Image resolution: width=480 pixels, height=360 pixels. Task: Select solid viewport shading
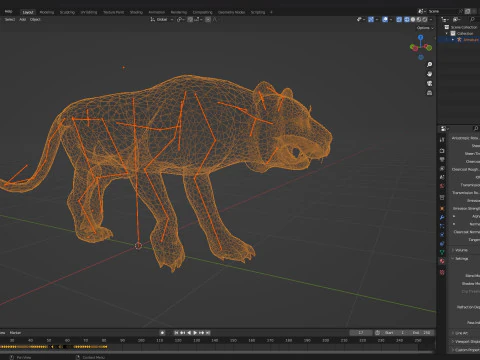tap(413, 20)
